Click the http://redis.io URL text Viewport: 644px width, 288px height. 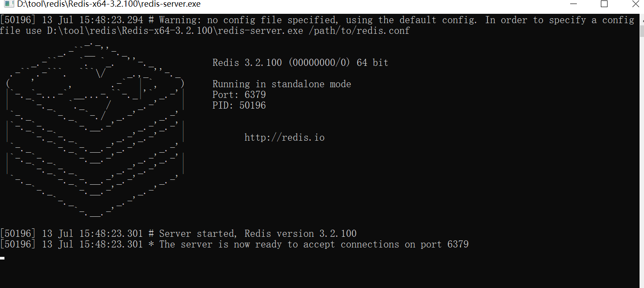[285, 138]
